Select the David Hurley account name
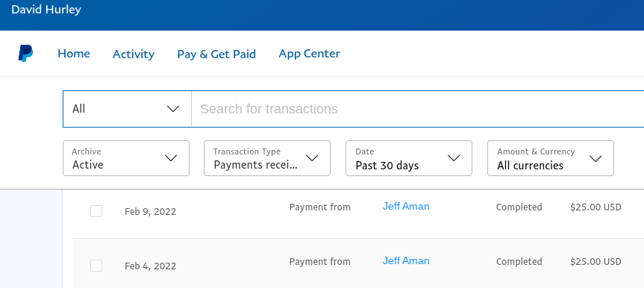The width and height of the screenshot is (644, 288). coord(46,10)
